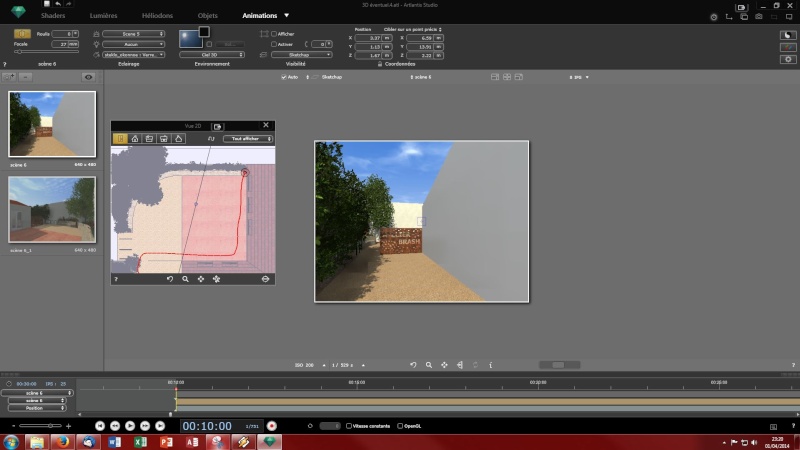The width and height of the screenshot is (800, 450).
Task: Open the Tout afficher dropdown
Action: [x=248, y=139]
